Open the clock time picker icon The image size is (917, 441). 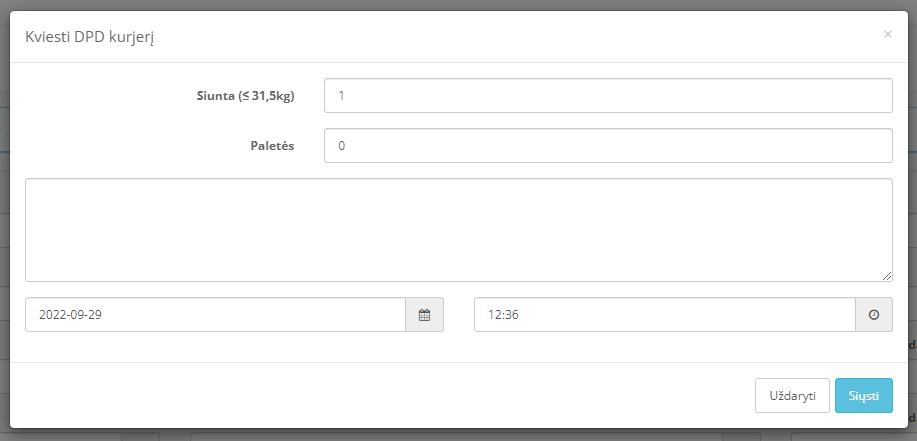tap(874, 315)
